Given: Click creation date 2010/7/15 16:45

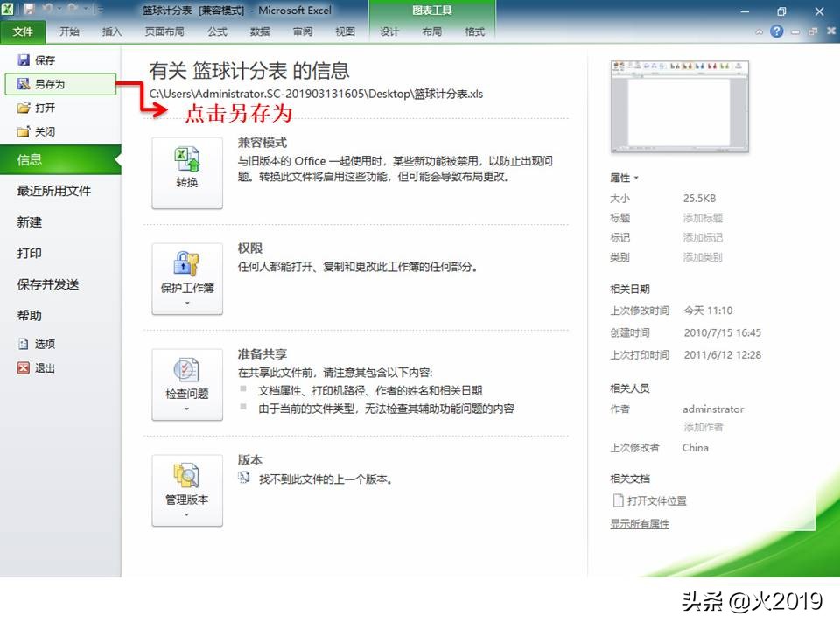Looking at the screenshot, I should click(x=722, y=332).
